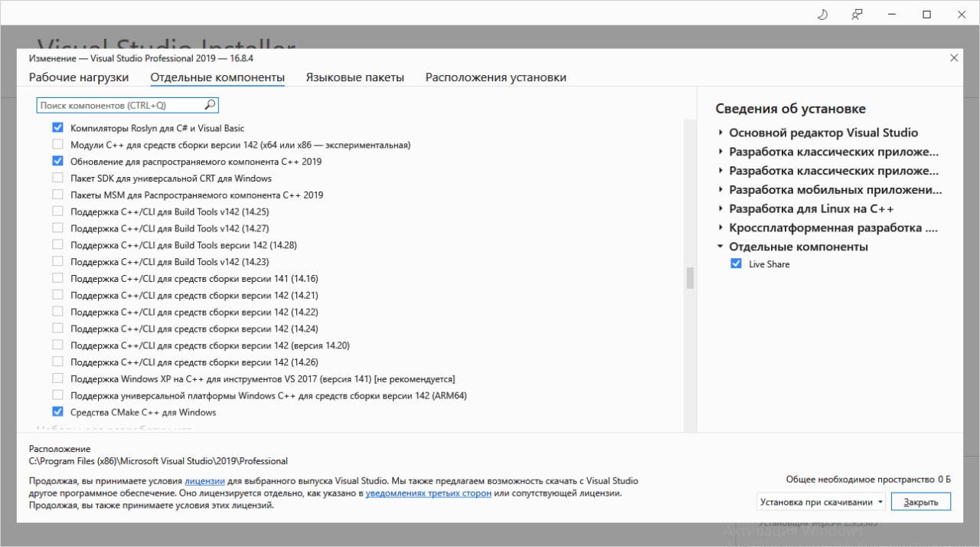The image size is (980, 547).
Task: Check Пакет SDK для универсальной CRT для Windows
Action: (57, 179)
